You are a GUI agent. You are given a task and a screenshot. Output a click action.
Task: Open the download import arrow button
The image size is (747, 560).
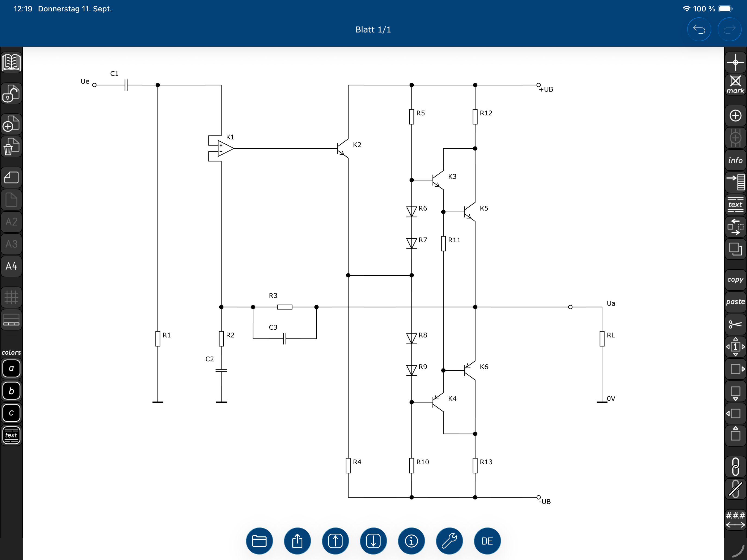coord(373,541)
